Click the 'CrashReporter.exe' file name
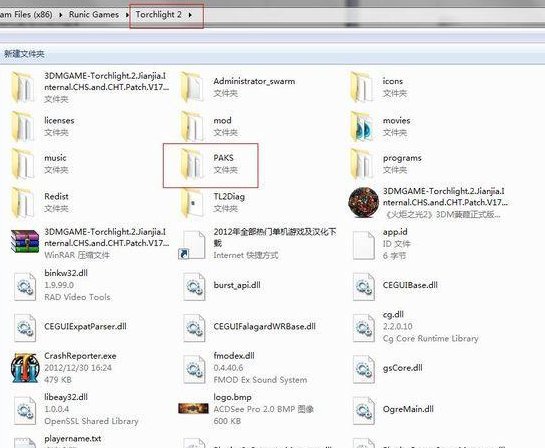Image resolution: width=545 pixels, height=448 pixels. (x=80, y=356)
